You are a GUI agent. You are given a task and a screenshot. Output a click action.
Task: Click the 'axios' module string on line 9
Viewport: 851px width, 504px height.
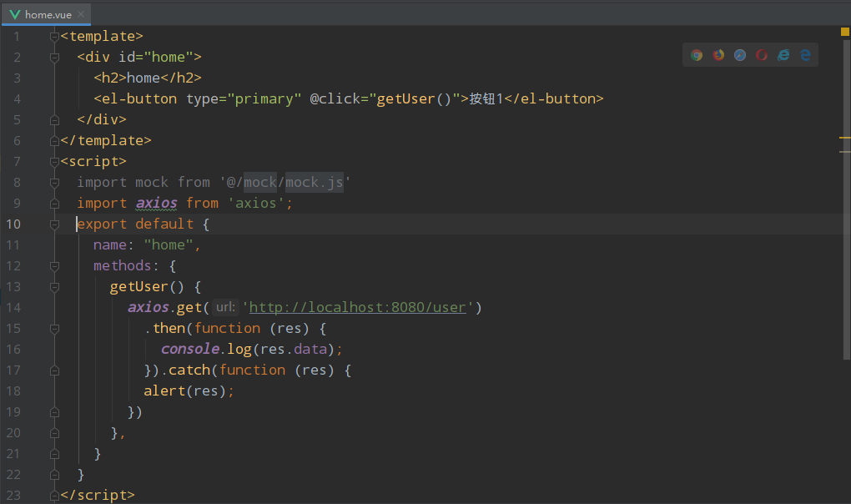click(255, 204)
